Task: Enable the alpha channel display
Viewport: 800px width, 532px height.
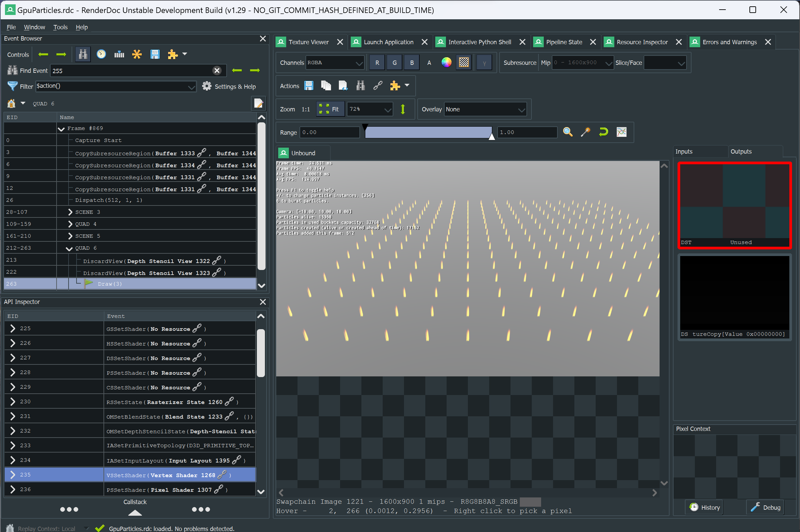Action: 429,63
